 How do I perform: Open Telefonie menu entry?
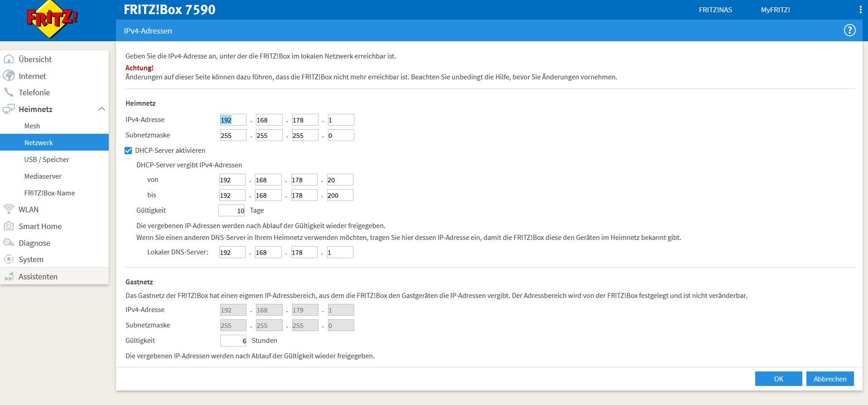[x=34, y=92]
